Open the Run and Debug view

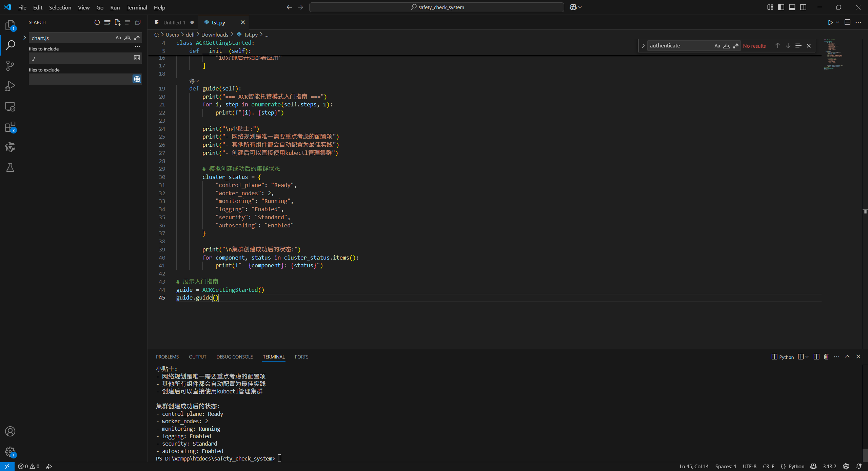10,86
